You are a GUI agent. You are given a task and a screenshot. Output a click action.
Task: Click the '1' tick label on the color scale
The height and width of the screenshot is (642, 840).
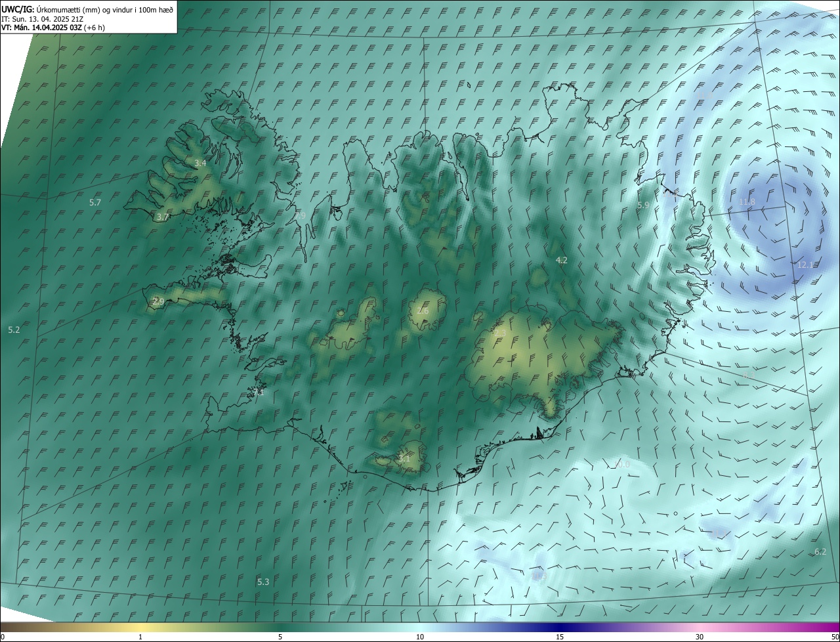click(x=140, y=637)
